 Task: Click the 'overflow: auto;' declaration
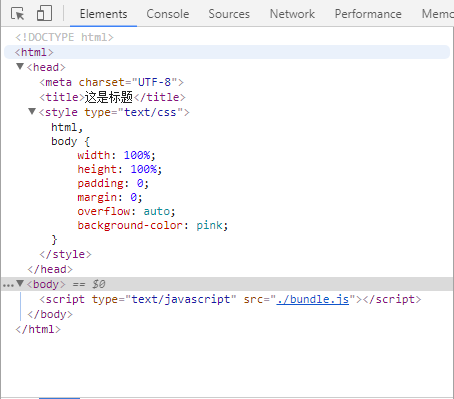(x=126, y=211)
